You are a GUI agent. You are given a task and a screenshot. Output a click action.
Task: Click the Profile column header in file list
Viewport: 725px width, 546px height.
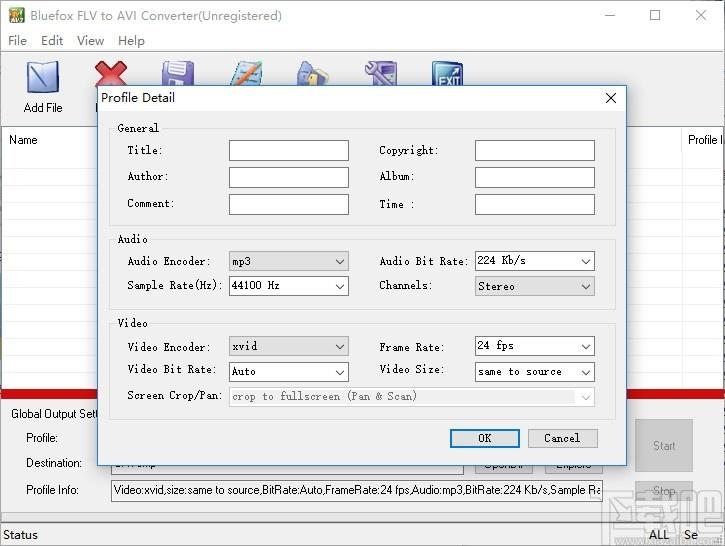coord(703,140)
